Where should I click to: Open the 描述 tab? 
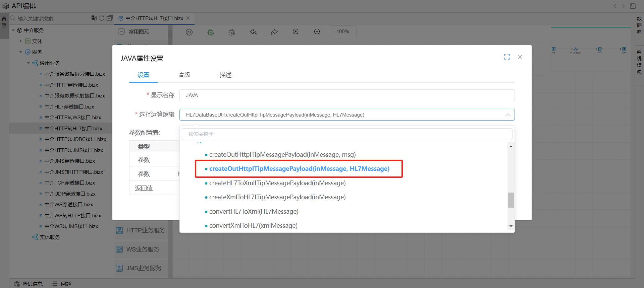[x=225, y=75]
